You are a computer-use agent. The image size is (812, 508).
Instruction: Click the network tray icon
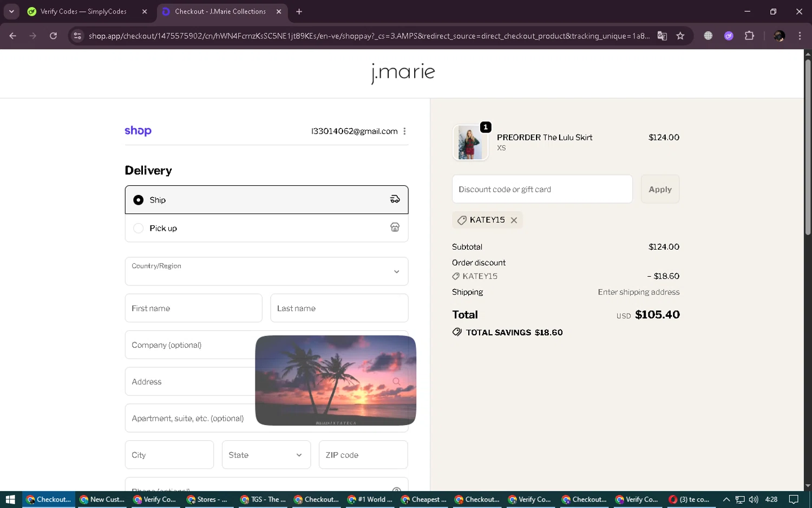(x=740, y=499)
